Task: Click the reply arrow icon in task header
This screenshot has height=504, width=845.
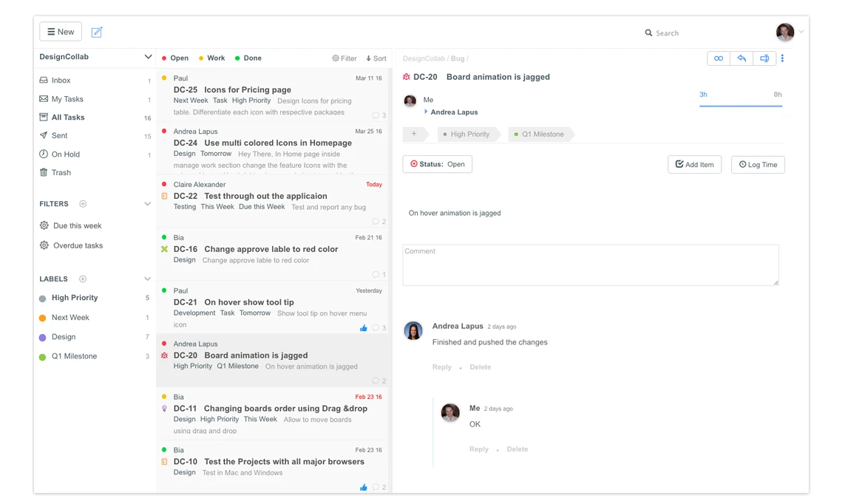Action: point(742,58)
